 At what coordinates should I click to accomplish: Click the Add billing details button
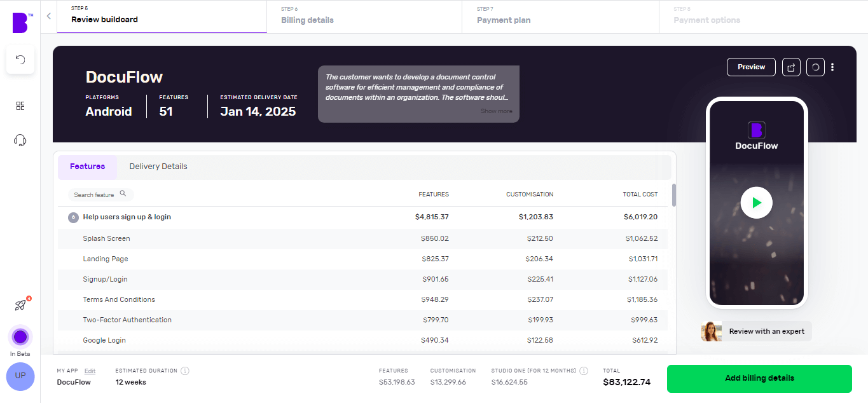(x=759, y=378)
